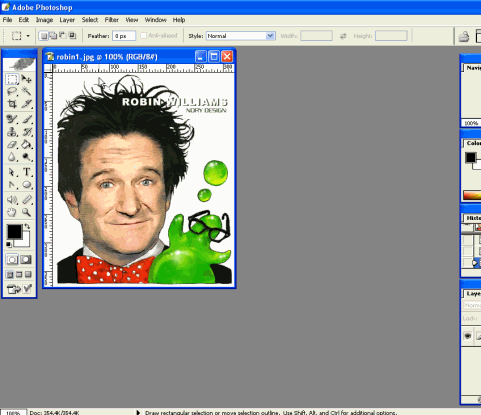Select the Type tool
481x415 pixels.
(26, 172)
